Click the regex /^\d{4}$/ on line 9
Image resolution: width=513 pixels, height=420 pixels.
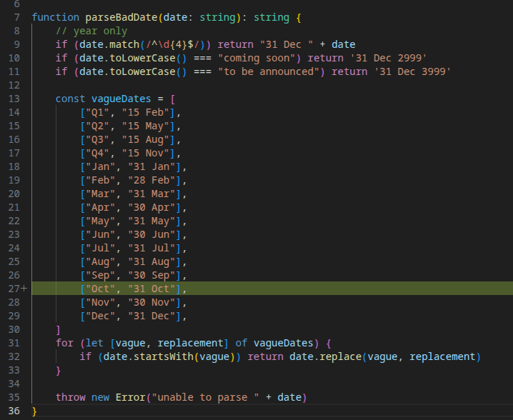(173, 44)
